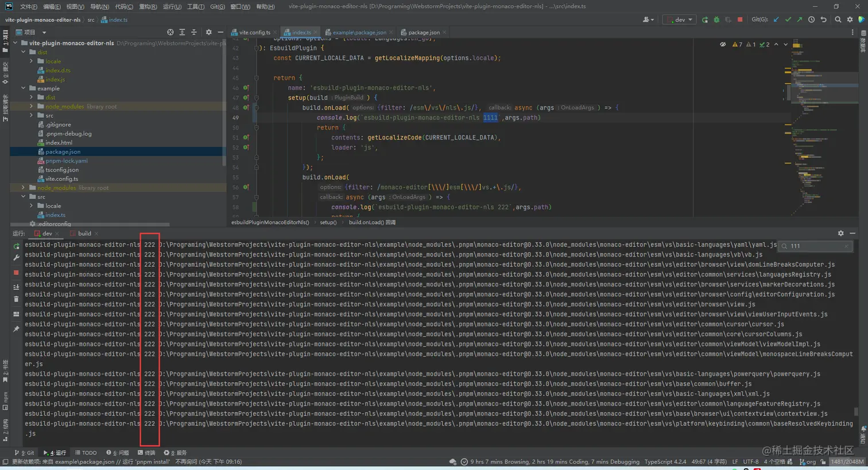The width and height of the screenshot is (868, 470).
Task: Switch to the vite.config.ts editor tab
Action: coord(254,33)
